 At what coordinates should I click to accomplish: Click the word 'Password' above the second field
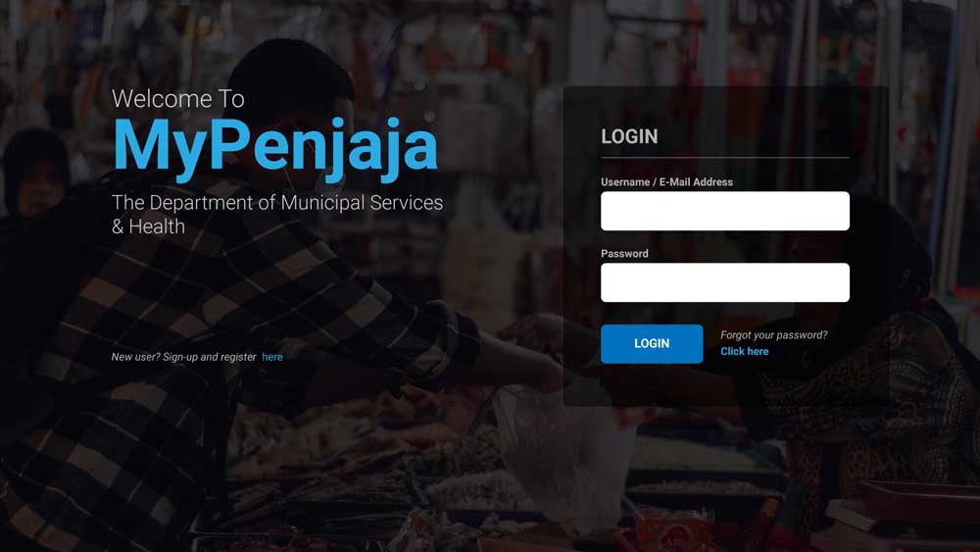[624, 253]
